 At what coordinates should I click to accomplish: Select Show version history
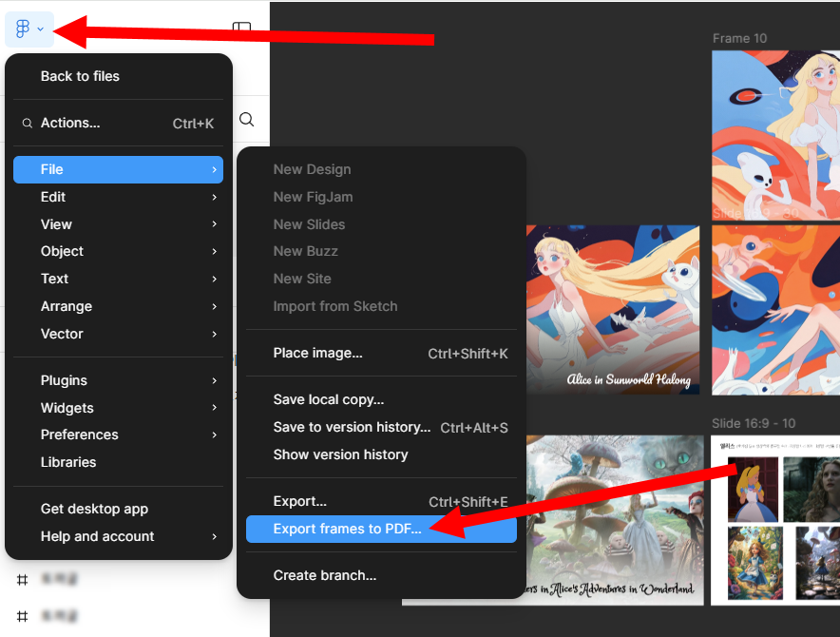tap(381, 454)
